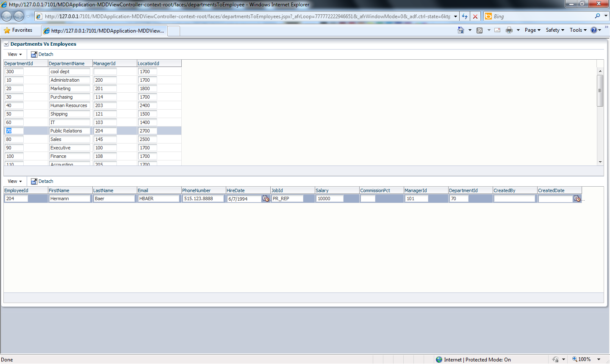
Task: Click the Stop button in the address bar
Action: (474, 16)
